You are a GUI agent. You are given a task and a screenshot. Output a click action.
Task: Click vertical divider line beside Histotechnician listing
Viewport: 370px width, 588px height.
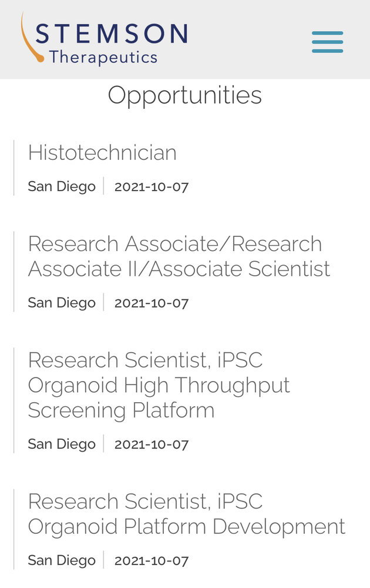pos(14,168)
